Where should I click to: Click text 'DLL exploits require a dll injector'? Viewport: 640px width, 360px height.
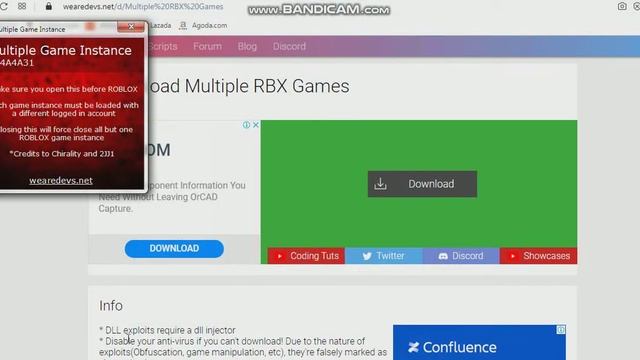point(170,330)
